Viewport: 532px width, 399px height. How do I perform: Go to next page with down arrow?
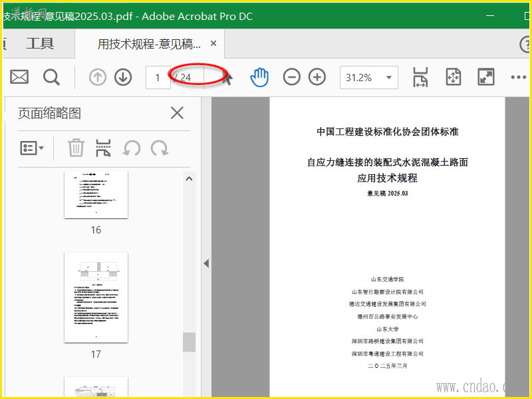click(123, 77)
